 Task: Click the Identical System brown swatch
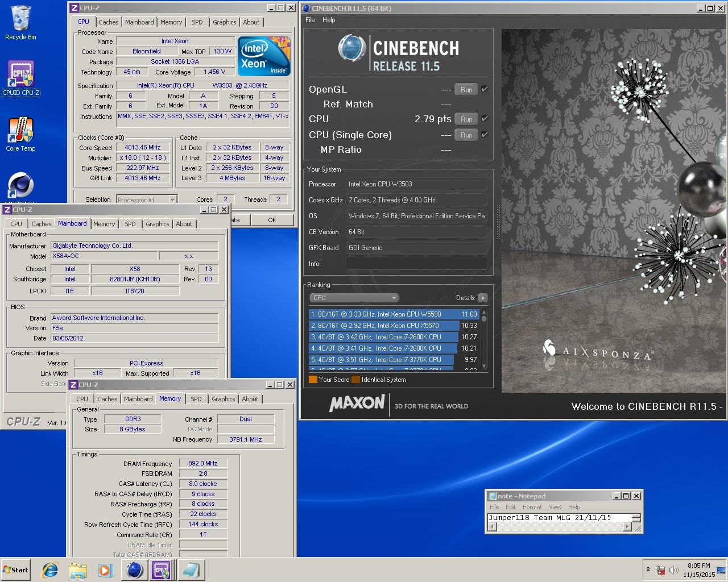[x=355, y=380]
